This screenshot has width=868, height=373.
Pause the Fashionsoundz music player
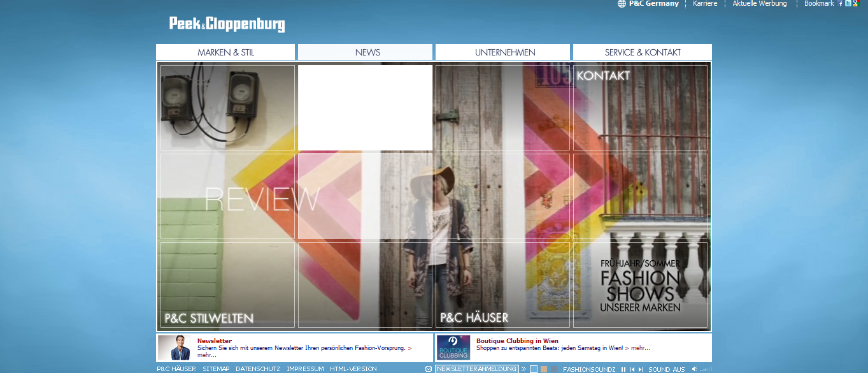(x=623, y=369)
